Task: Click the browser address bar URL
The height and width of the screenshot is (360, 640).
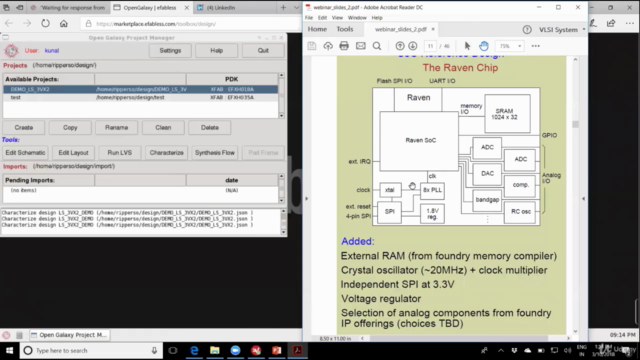Action: [156, 24]
